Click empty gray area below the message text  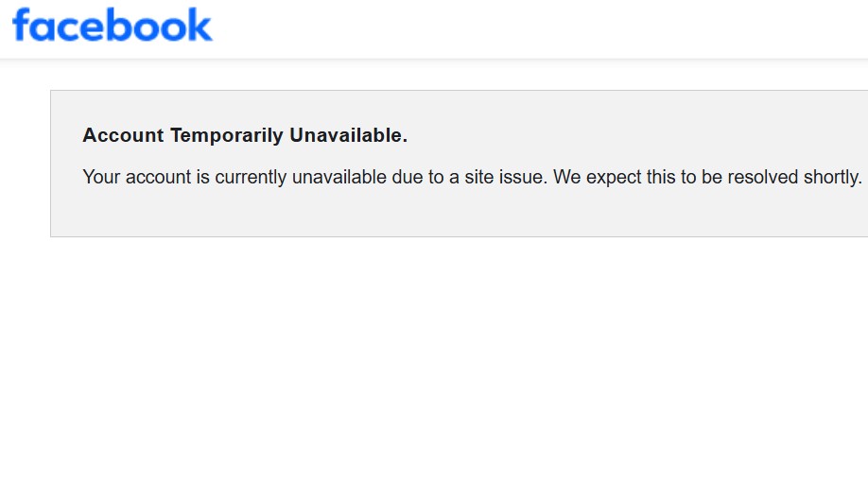click(x=454, y=214)
